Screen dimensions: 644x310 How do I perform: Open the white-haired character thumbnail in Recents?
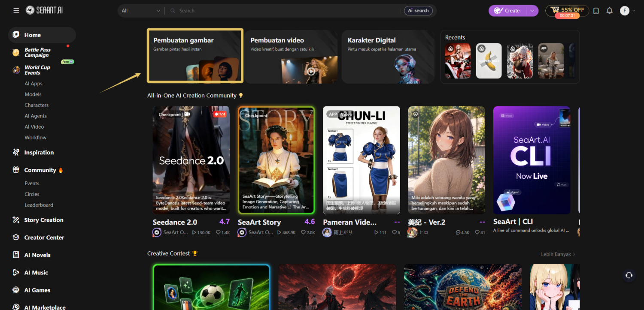[x=520, y=61]
